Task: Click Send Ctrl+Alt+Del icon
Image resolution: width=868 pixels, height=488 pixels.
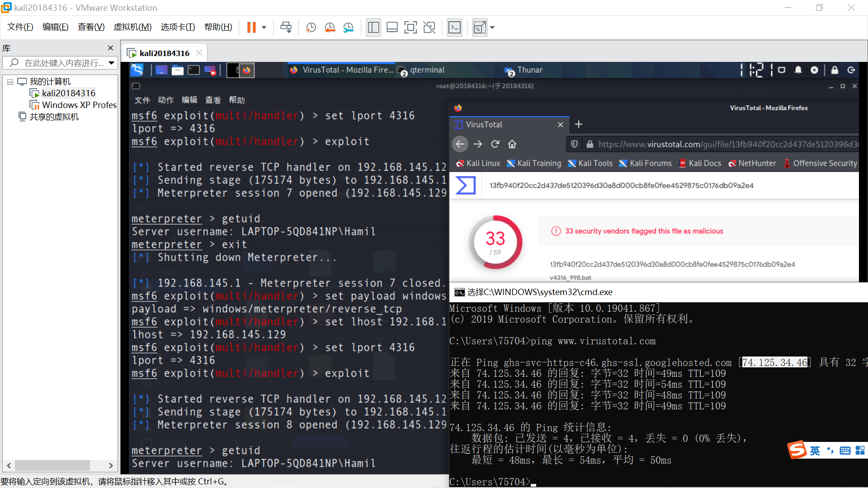Action: click(x=286, y=28)
